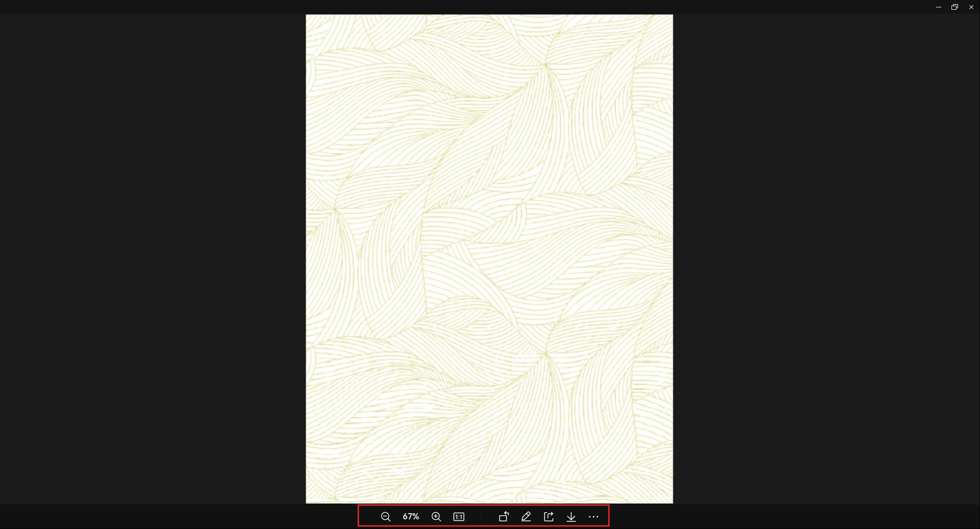This screenshot has width=980, height=529.
Task: Restore down the viewer window
Action: [x=954, y=7]
